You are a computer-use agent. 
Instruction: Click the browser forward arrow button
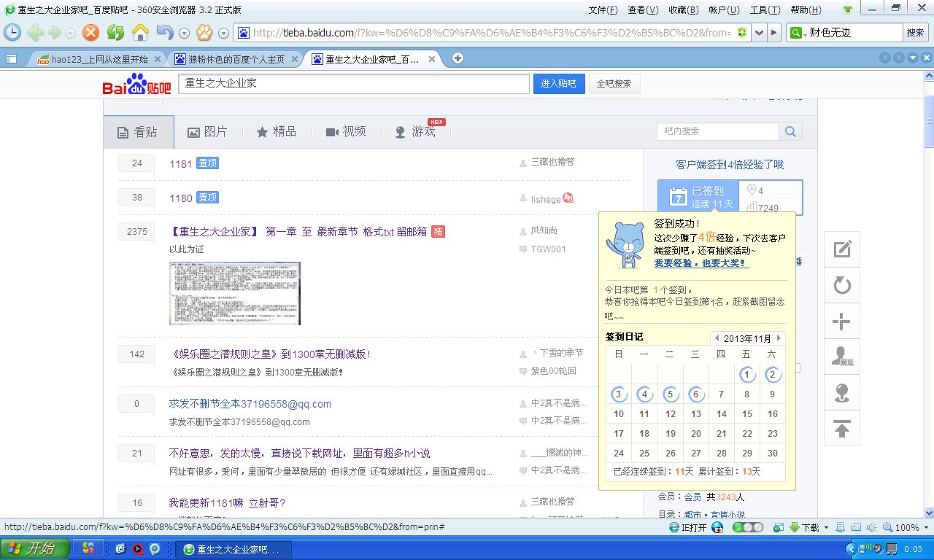[x=55, y=33]
